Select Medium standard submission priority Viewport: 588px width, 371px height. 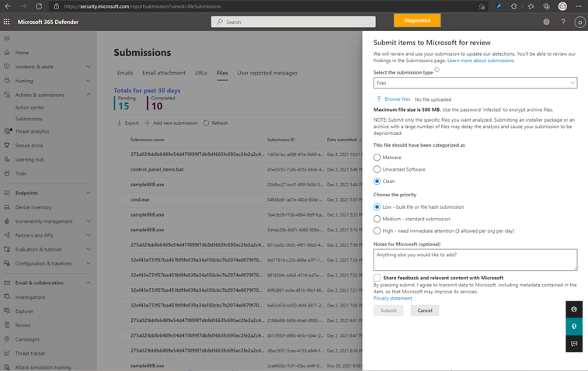(377, 219)
